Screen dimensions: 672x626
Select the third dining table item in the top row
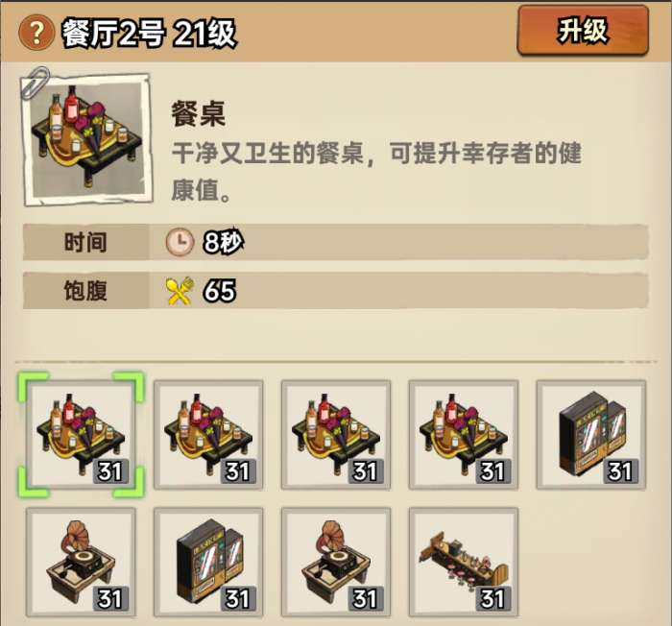point(336,435)
